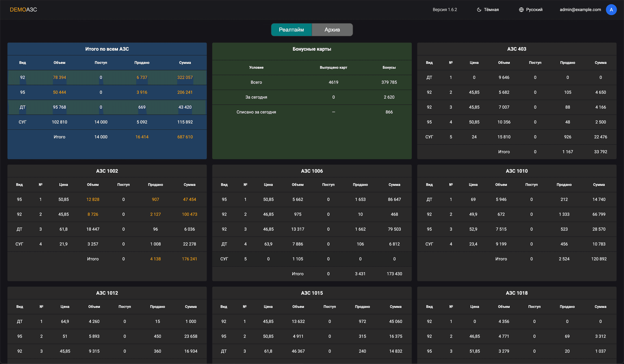Click 907 sold value in АЗС 1002
This screenshot has height=364, width=624.
coord(155,199)
